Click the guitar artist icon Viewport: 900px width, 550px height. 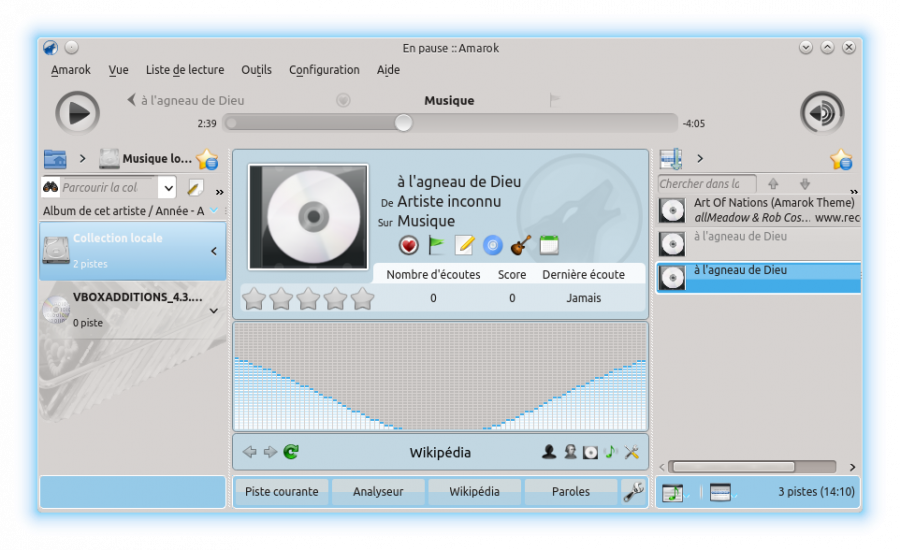(x=521, y=246)
